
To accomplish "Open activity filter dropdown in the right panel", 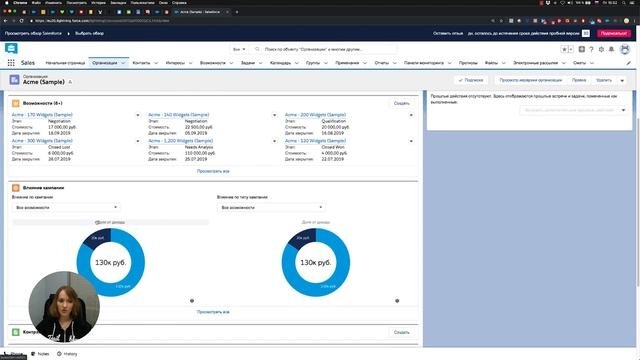I will (x=573, y=110).
